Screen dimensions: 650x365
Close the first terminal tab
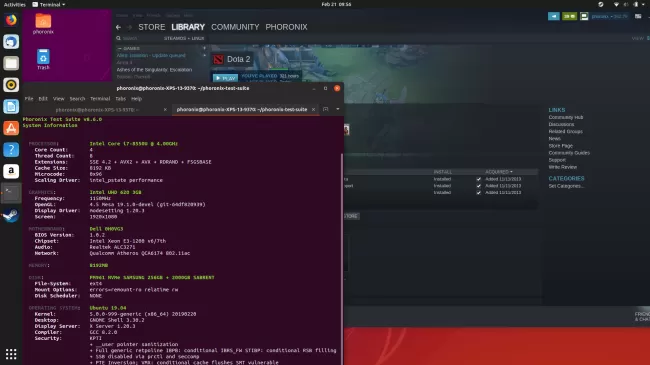[165, 110]
